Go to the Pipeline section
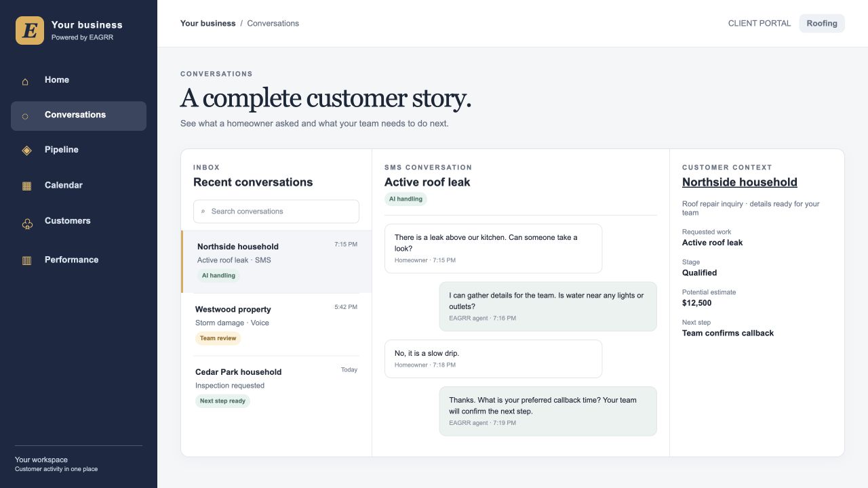Image resolution: width=868 pixels, height=488 pixels. pos(79,150)
